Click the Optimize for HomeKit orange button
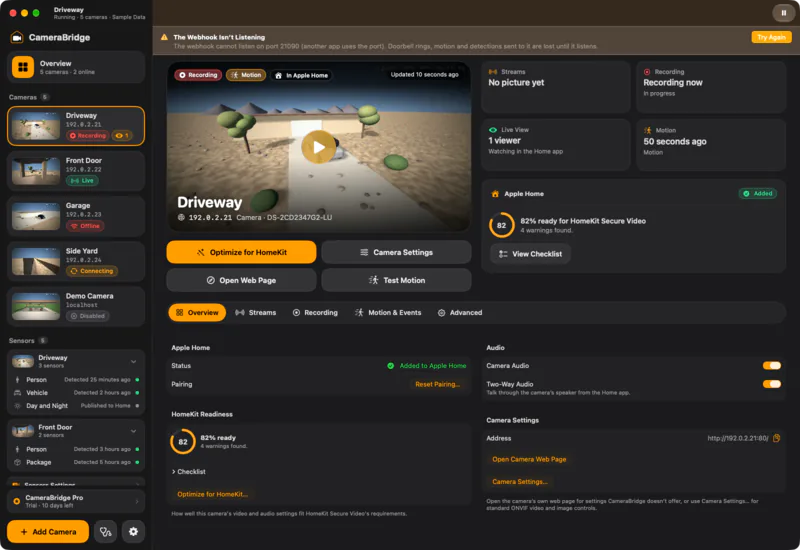 click(x=241, y=252)
